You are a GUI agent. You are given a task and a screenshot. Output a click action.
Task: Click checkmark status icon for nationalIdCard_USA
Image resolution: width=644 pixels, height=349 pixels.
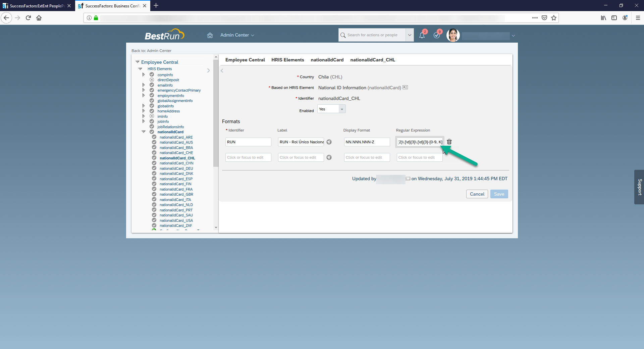(x=154, y=220)
